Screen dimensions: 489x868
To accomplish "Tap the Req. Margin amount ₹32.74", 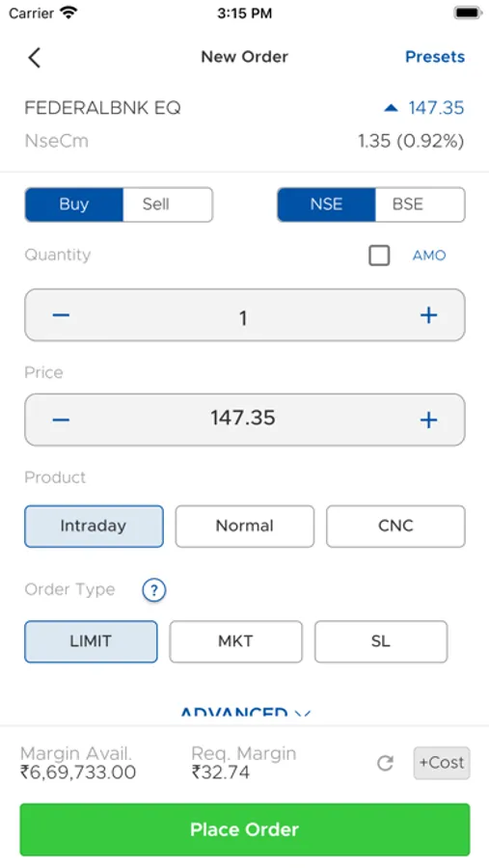I will click(x=221, y=773).
